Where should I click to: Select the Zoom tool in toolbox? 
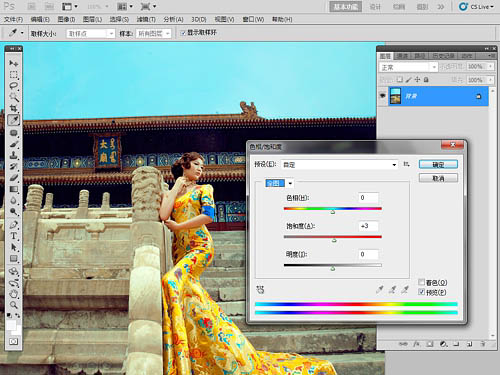14,305
